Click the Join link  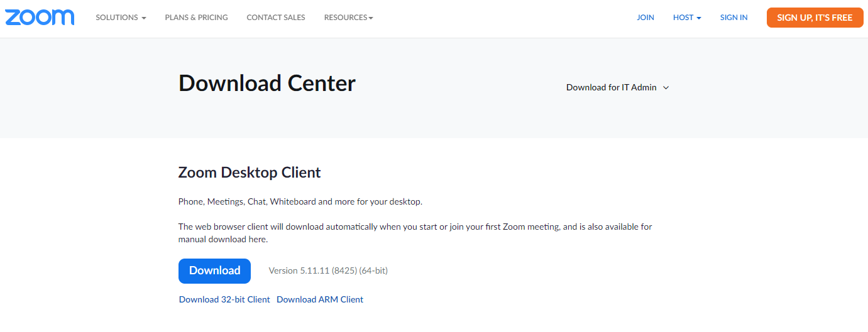tap(646, 18)
